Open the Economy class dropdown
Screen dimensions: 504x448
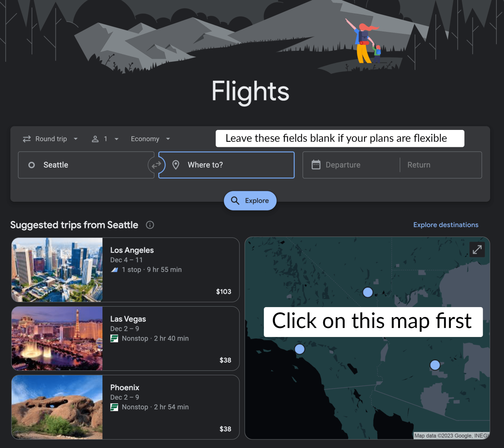pyautogui.click(x=150, y=139)
